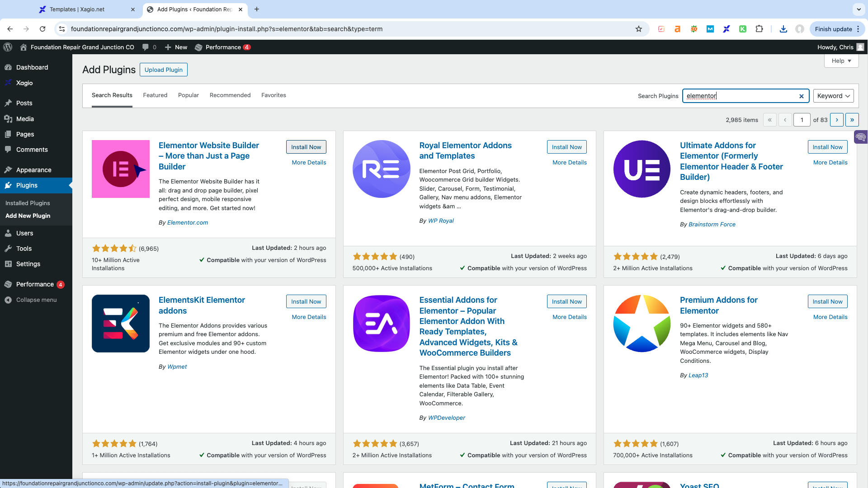Click the current page number field

(802, 120)
